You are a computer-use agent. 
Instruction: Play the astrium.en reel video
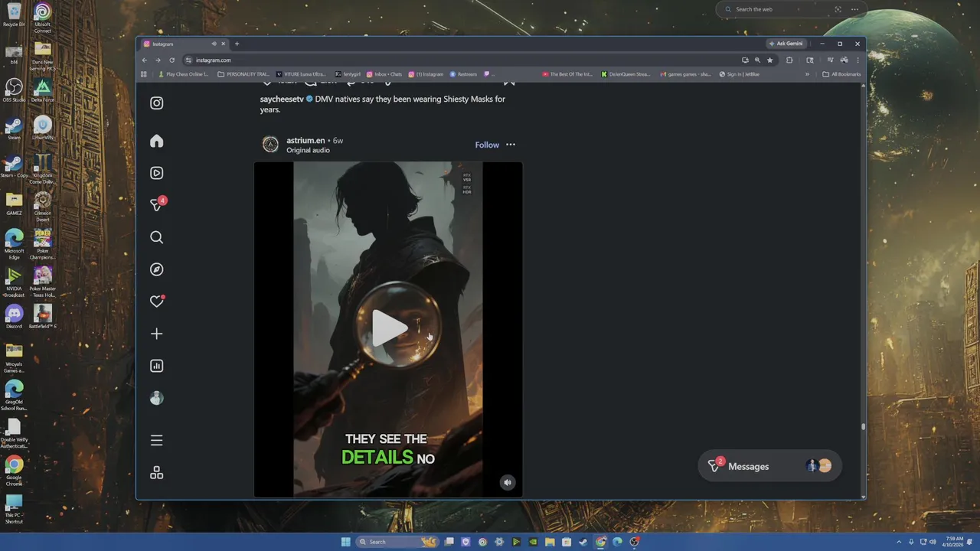click(390, 328)
